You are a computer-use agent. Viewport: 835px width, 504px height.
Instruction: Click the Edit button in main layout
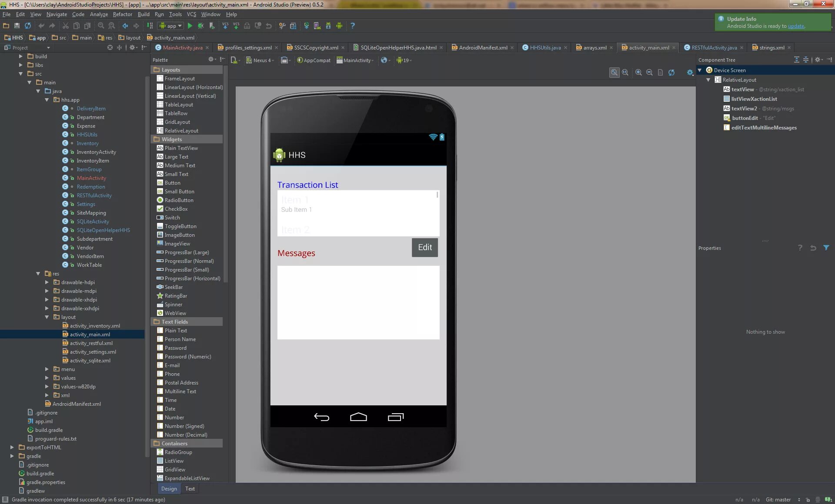(424, 247)
